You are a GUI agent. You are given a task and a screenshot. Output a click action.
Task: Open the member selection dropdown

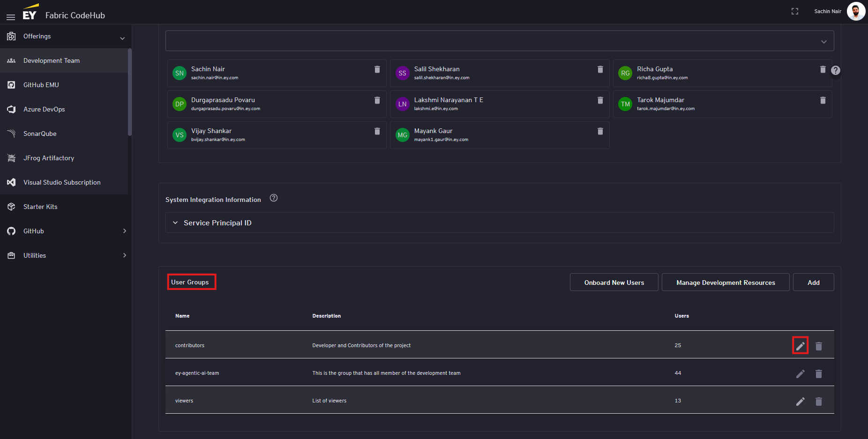823,42
